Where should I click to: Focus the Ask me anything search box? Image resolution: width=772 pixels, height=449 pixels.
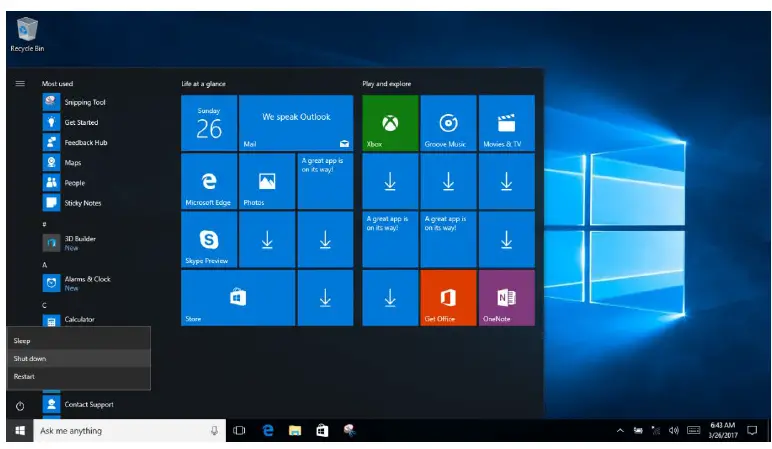point(129,431)
